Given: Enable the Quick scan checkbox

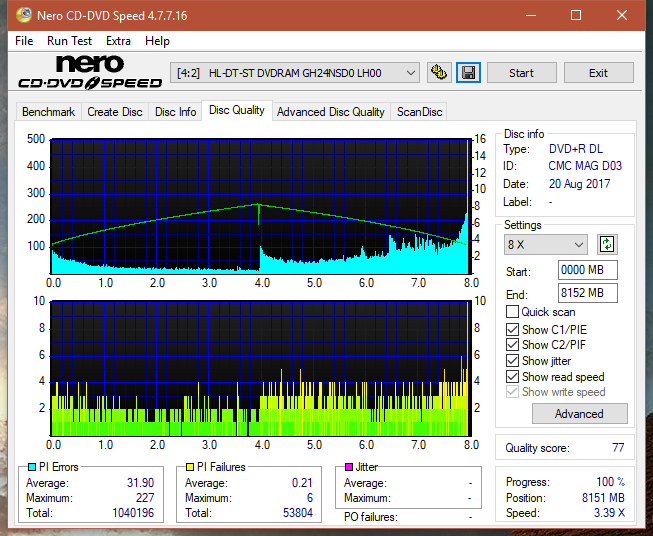Looking at the screenshot, I should 512,312.
